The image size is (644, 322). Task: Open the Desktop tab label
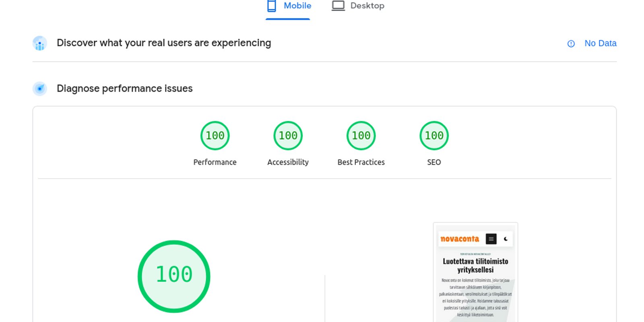367,6
